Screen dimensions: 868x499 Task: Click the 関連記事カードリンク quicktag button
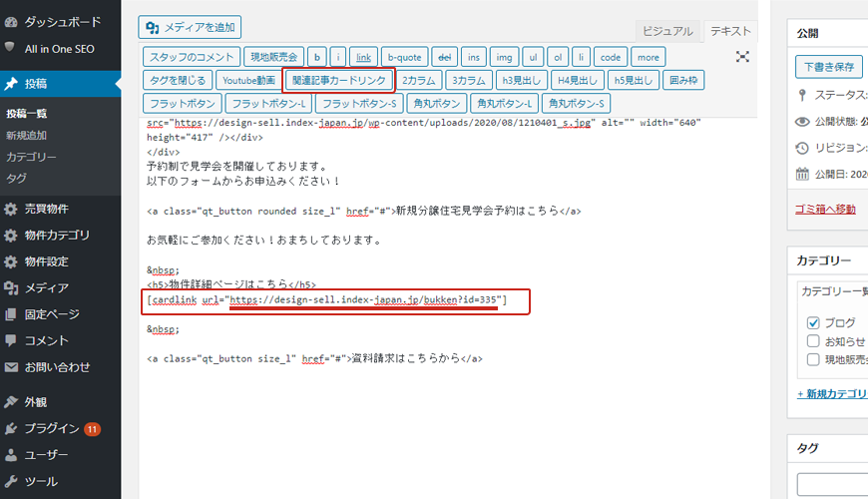pyautogui.click(x=338, y=80)
